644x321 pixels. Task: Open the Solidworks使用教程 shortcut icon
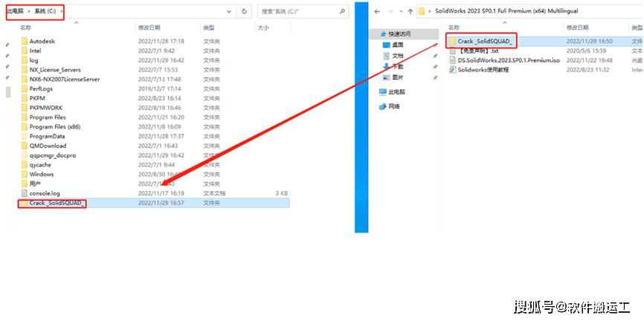(453, 70)
